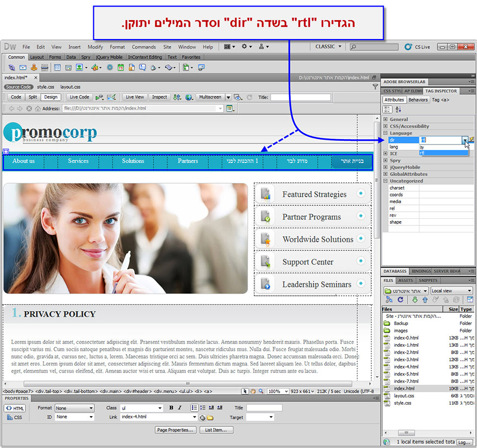This screenshot has height=448, width=477.
Task: Switch Properties to CSS mode
Action: click(x=14, y=418)
